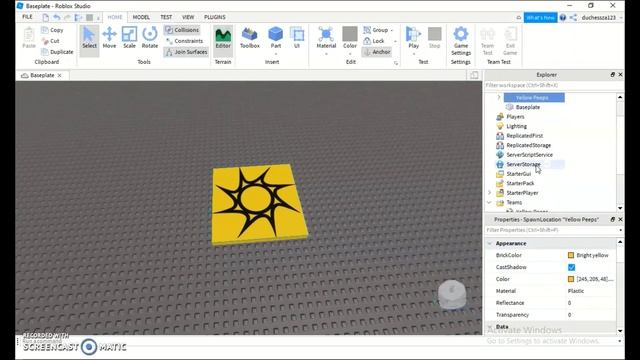Image resolution: width=640 pixels, height=360 pixels.
Task: Click the Explorer scrollbar down arrow
Action: (x=620, y=208)
